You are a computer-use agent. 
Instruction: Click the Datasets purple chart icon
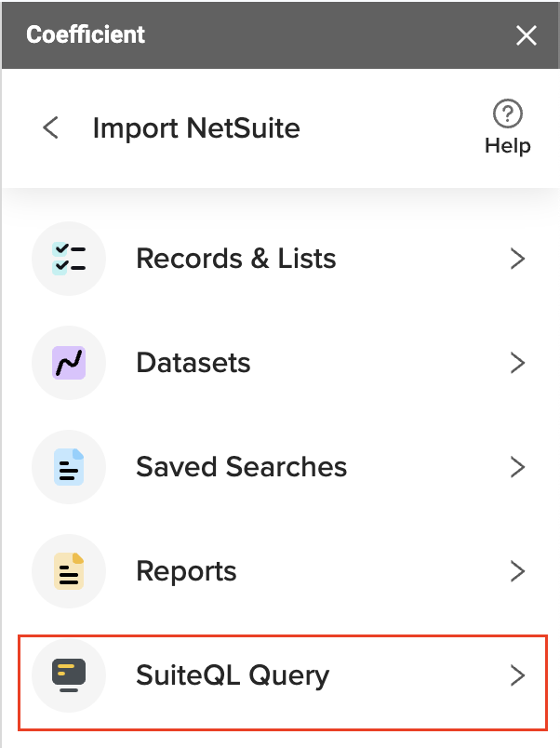coord(69,363)
